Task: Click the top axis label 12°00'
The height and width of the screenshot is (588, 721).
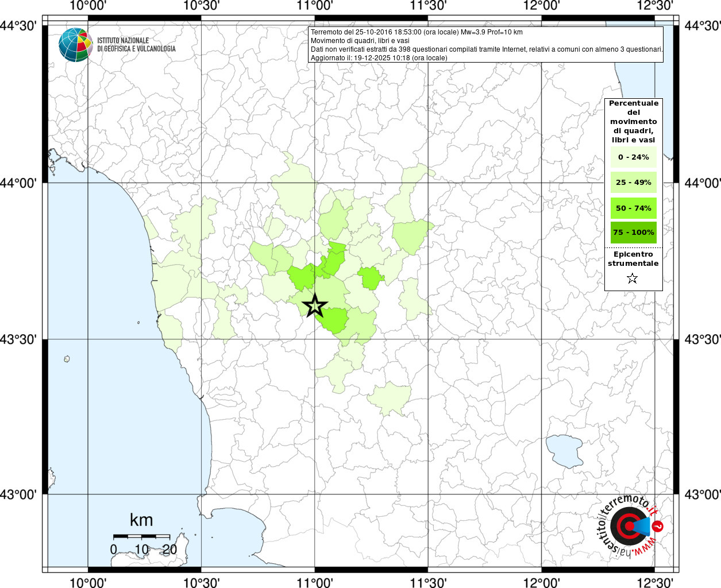Action: [541, 6]
